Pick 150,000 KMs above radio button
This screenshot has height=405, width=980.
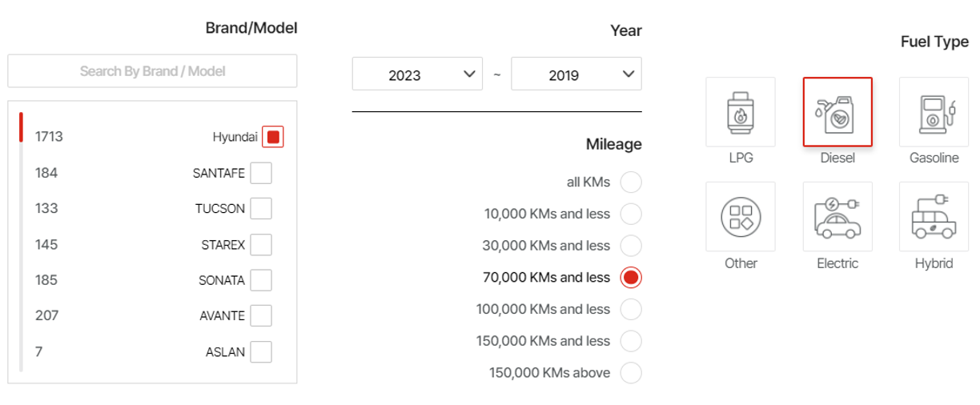coord(631,373)
